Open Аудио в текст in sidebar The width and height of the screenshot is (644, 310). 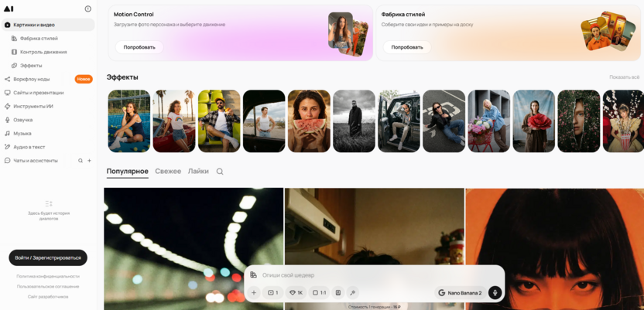click(29, 147)
